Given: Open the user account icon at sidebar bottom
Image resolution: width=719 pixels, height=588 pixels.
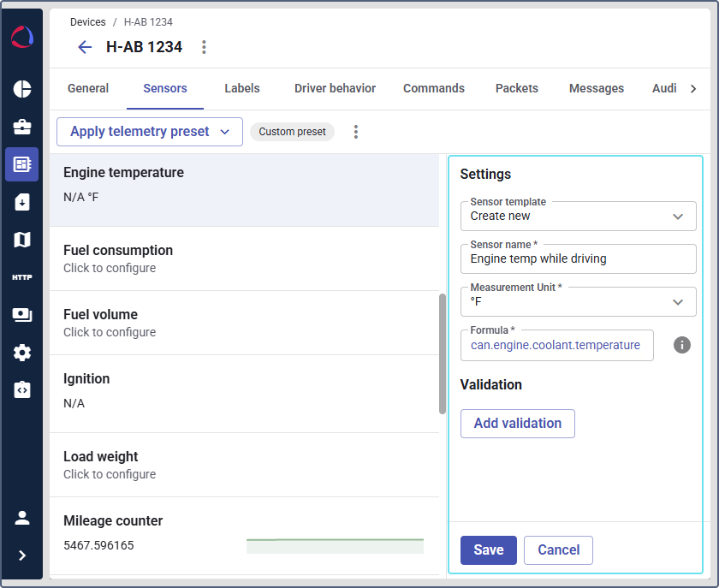Looking at the screenshot, I should tap(21, 517).
